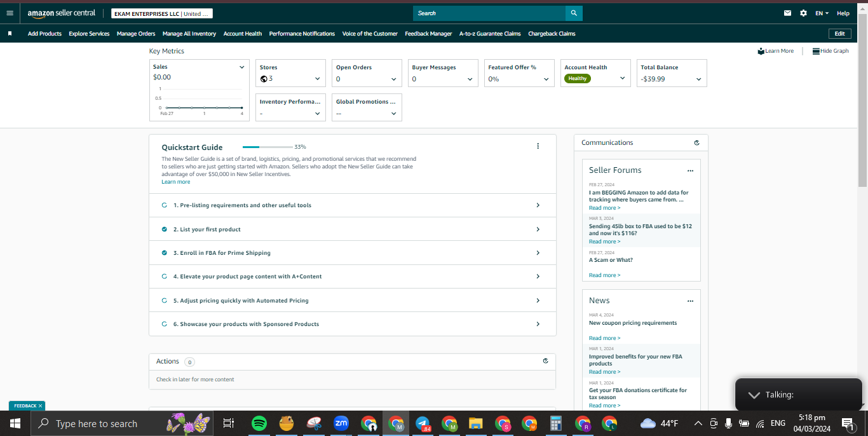Expand the Buyer Messages dropdown

click(x=470, y=79)
